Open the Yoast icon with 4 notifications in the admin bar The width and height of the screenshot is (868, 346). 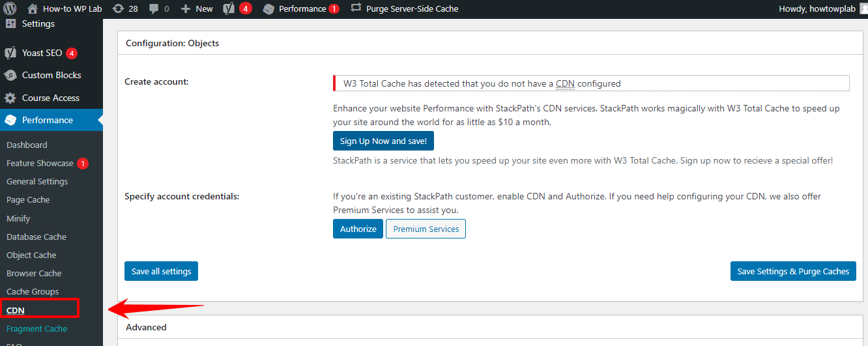[x=237, y=8]
